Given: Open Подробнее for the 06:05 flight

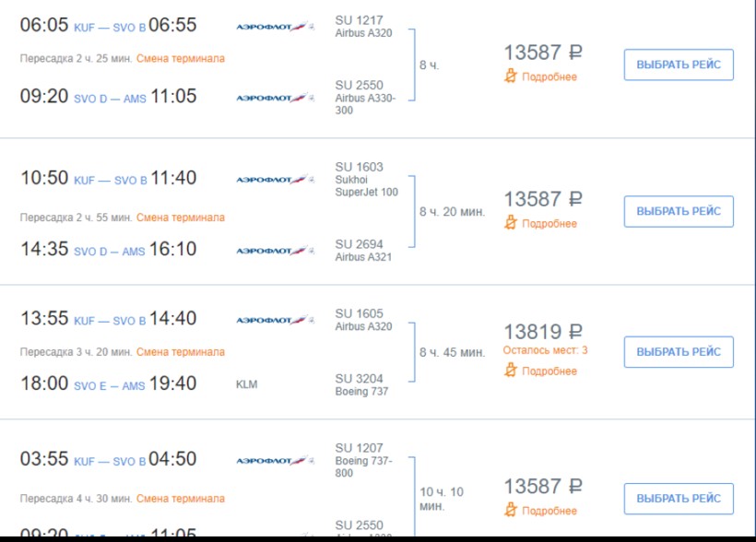Looking at the screenshot, I should [x=549, y=77].
